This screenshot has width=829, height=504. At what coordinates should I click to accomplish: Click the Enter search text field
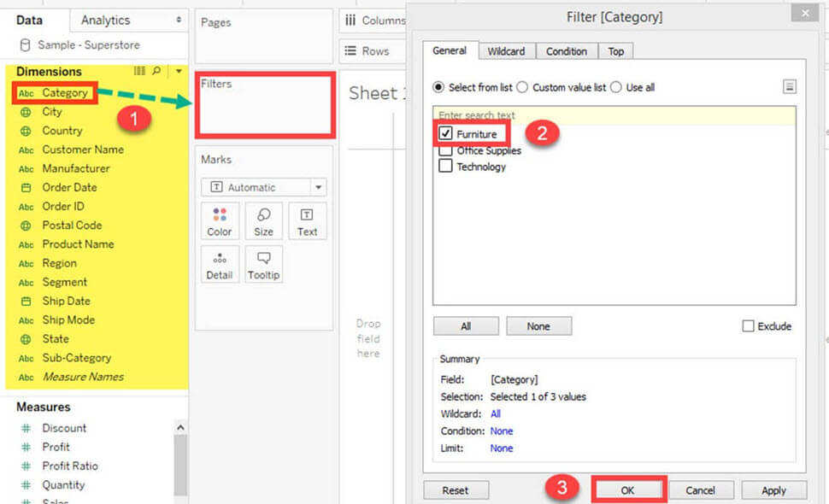point(614,114)
